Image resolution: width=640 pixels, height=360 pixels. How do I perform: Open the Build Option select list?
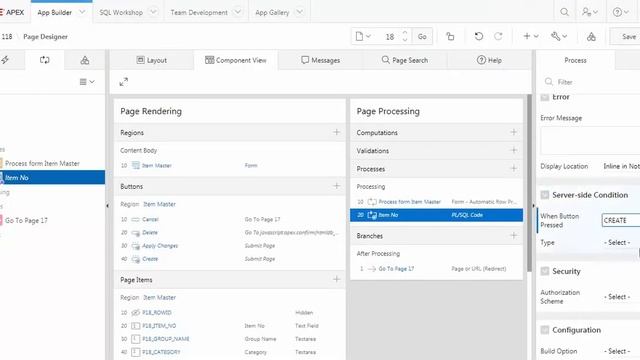tap(621, 351)
